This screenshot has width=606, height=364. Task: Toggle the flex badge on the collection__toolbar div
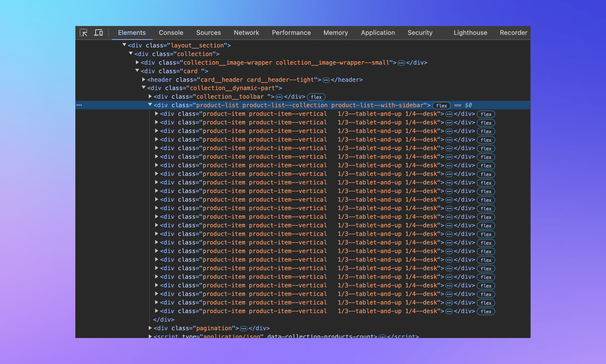tap(316, 97)
